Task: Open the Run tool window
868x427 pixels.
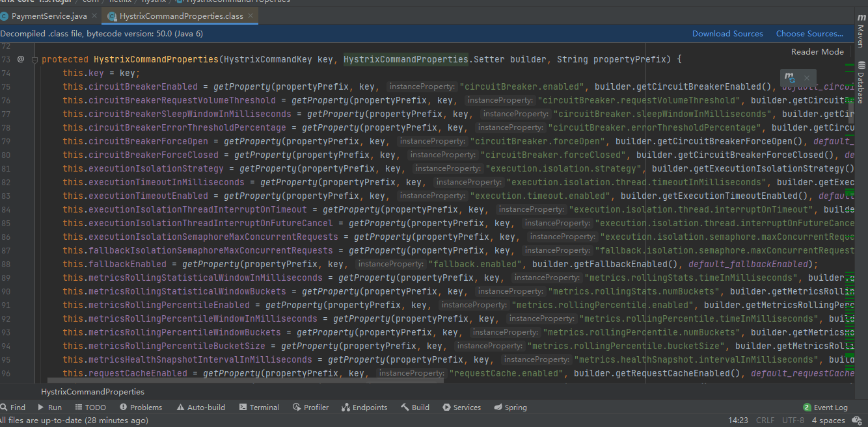Action: point(49,408)
